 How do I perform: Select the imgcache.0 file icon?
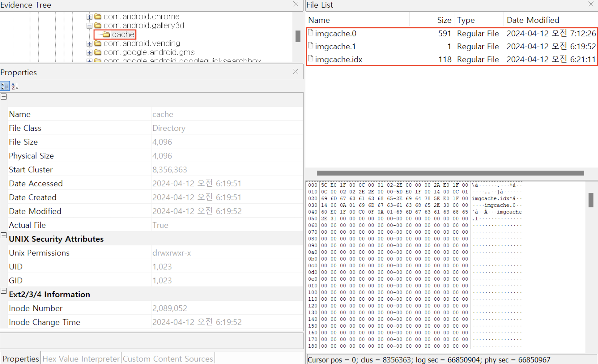[311, 33]
